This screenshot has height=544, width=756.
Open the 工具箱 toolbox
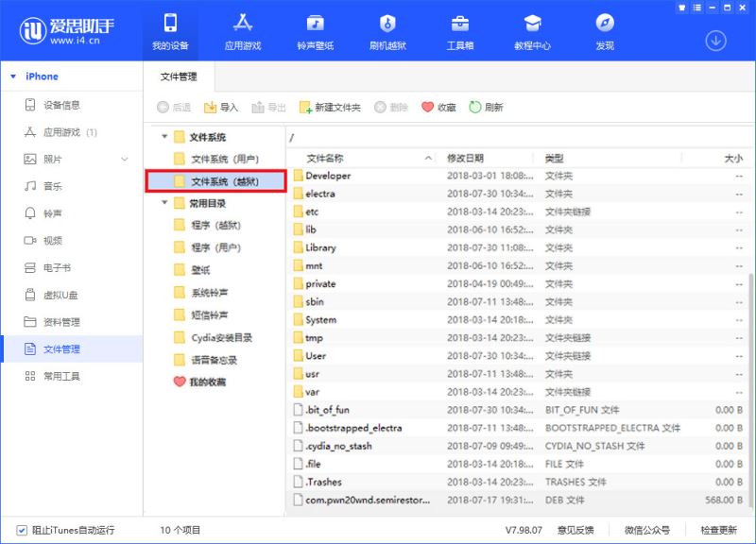(460, 32)
